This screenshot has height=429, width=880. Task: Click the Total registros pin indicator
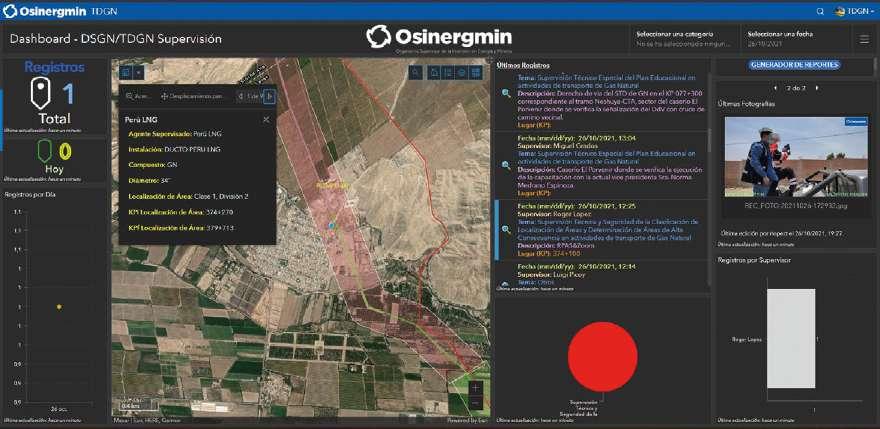click(41, 93)
